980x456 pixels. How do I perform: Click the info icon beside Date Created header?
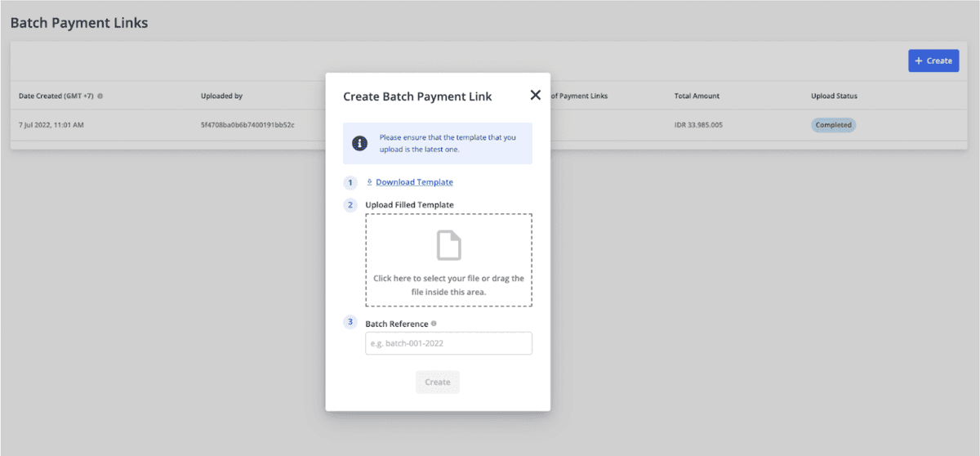pyautogui.click(x=100, y=96)
